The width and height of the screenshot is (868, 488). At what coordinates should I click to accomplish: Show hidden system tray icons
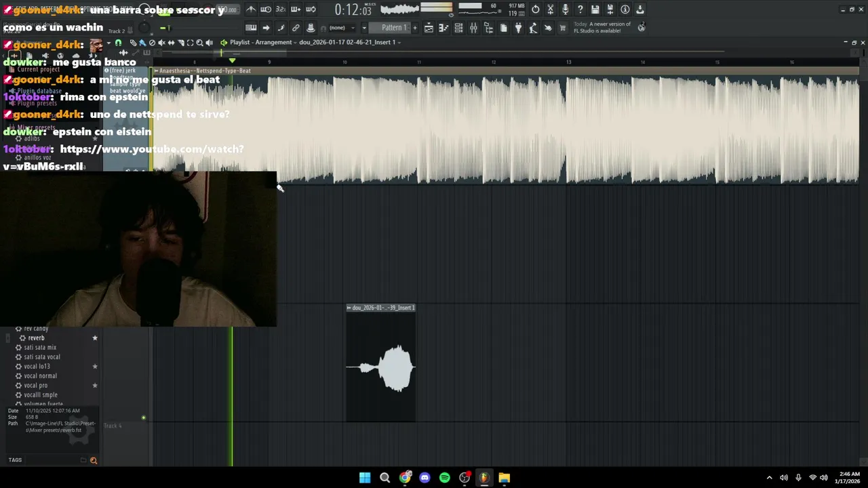click(x=769, y=478)
